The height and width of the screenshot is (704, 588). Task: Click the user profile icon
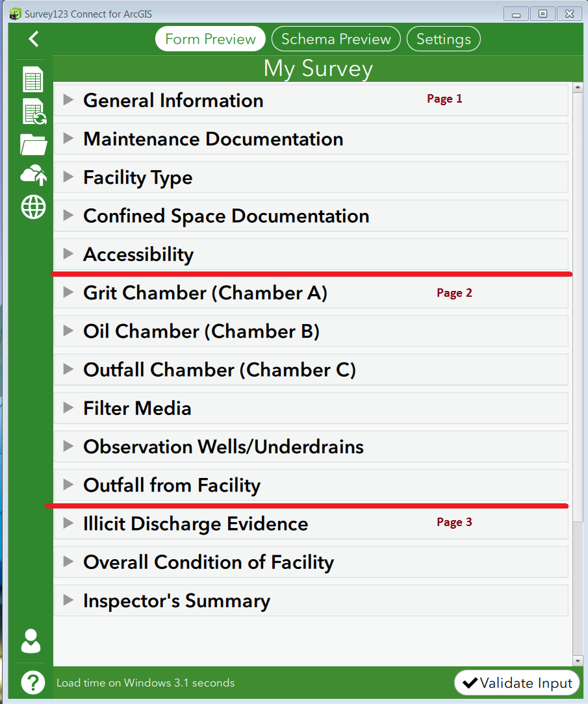click(31, 641)
